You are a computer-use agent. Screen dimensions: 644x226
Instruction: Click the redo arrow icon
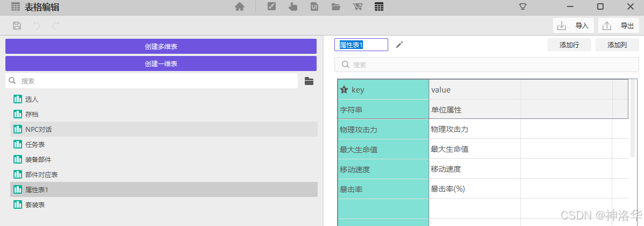[x=56, y=26]
